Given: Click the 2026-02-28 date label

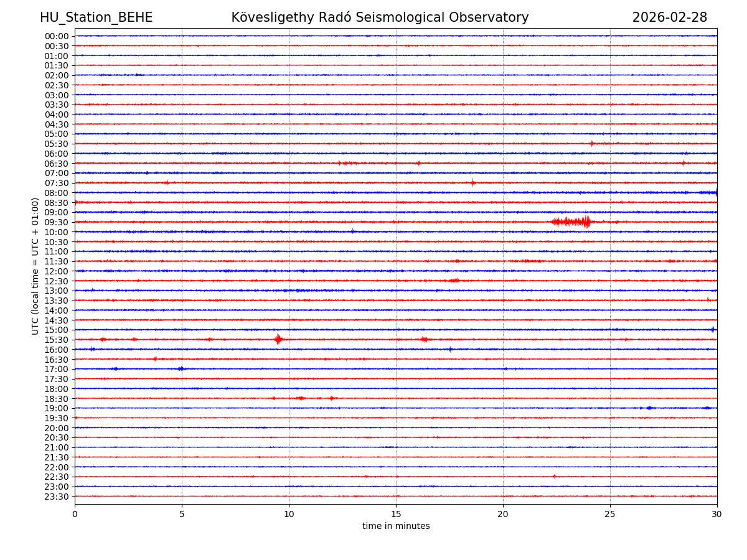Looking at the screenshot, I should 669,18.
